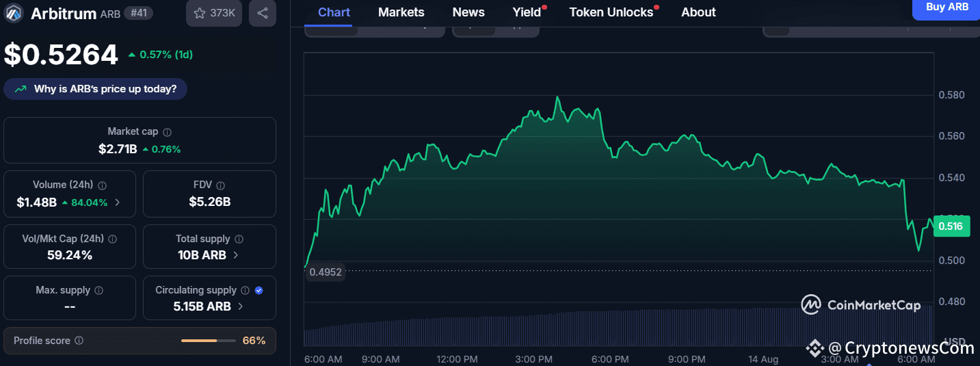Click the 0.516 current price label
980x366 pixels.
[951, 226]
